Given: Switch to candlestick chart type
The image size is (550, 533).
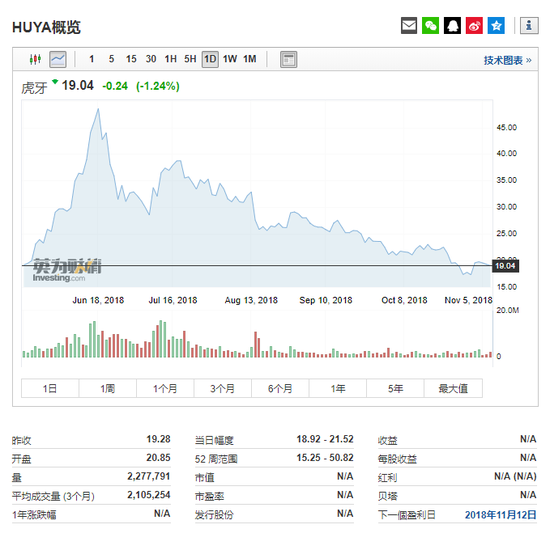Looking at the screenshot, I should (35, 59).
